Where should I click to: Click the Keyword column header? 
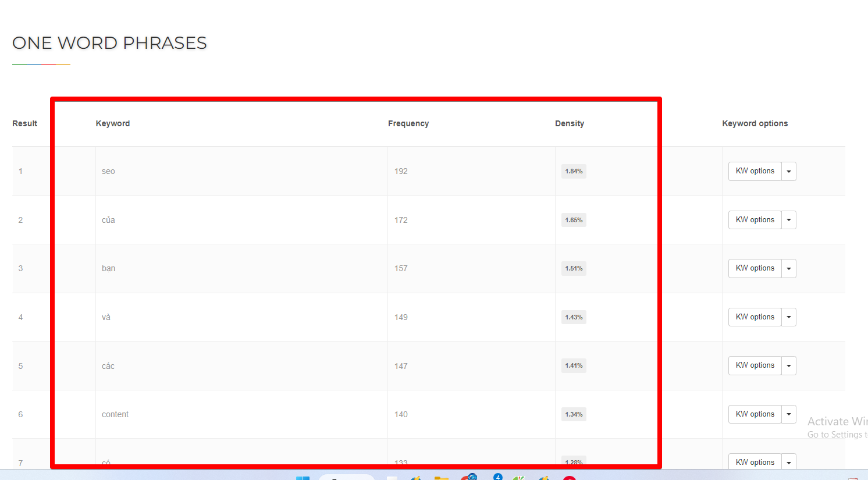[x=113, y=123]
